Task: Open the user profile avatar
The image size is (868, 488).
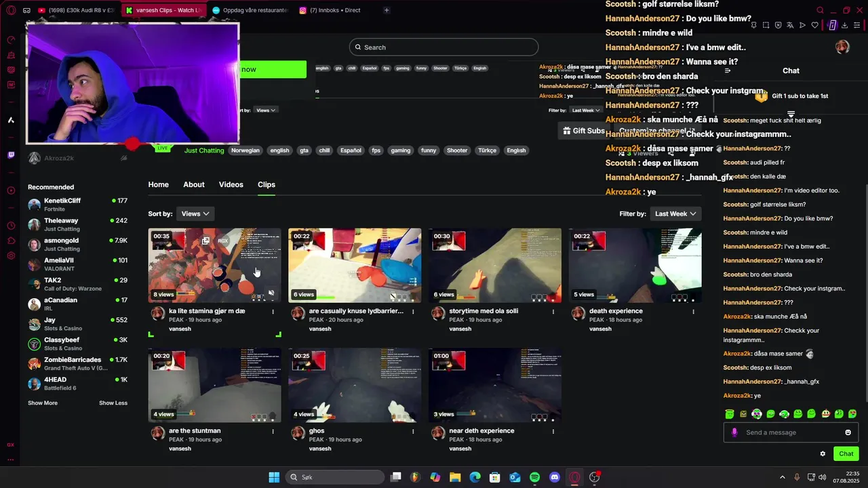Action: (x=842, y=47)
